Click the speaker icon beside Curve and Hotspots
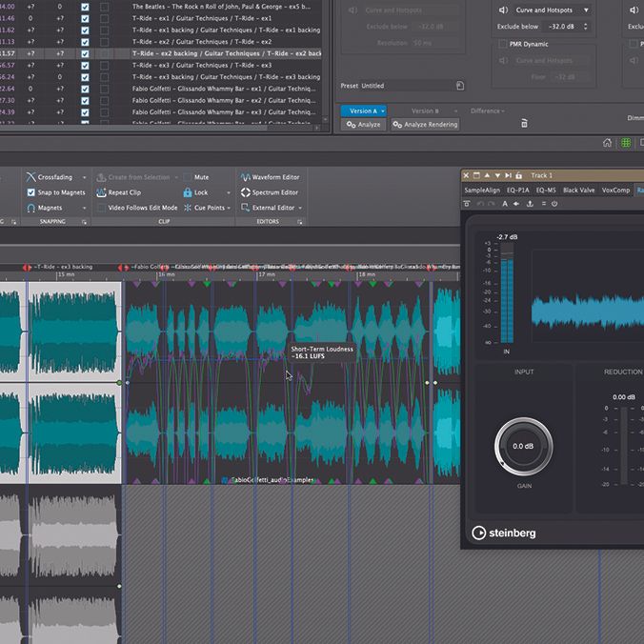This screenshot has width=644, height=644. coord(504,10)
